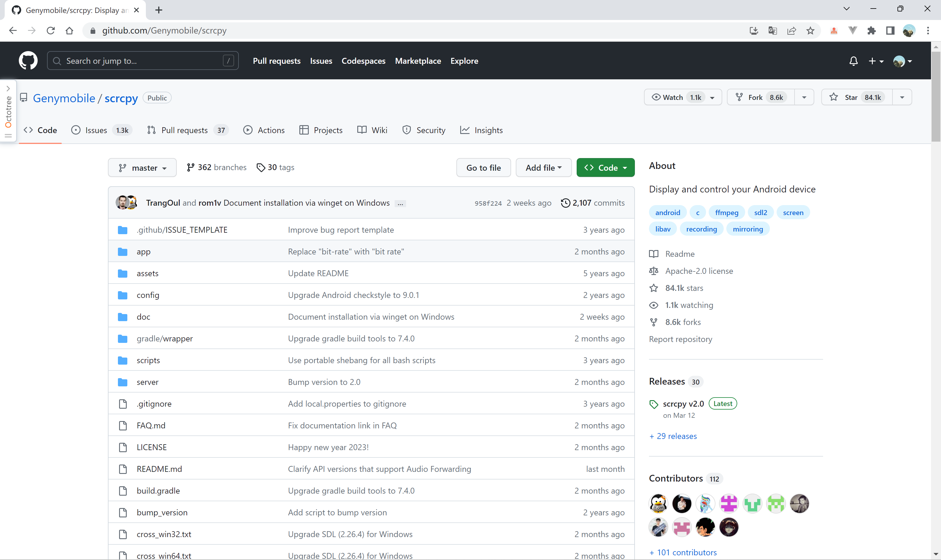Image resolution: width=941 pixels, height=560 pixels.
Task: Expand the Octotree sidebar panel
Action: coord(8,89)
